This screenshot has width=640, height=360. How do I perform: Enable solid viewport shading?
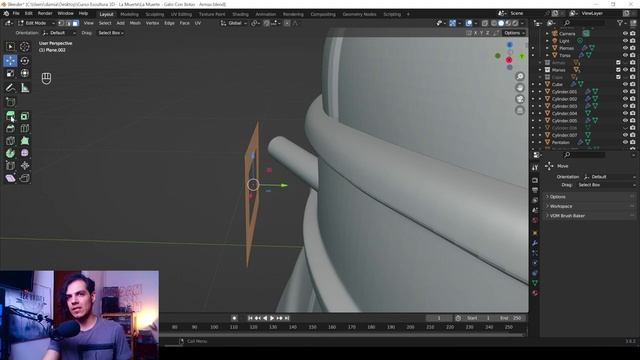coord(501,23)
